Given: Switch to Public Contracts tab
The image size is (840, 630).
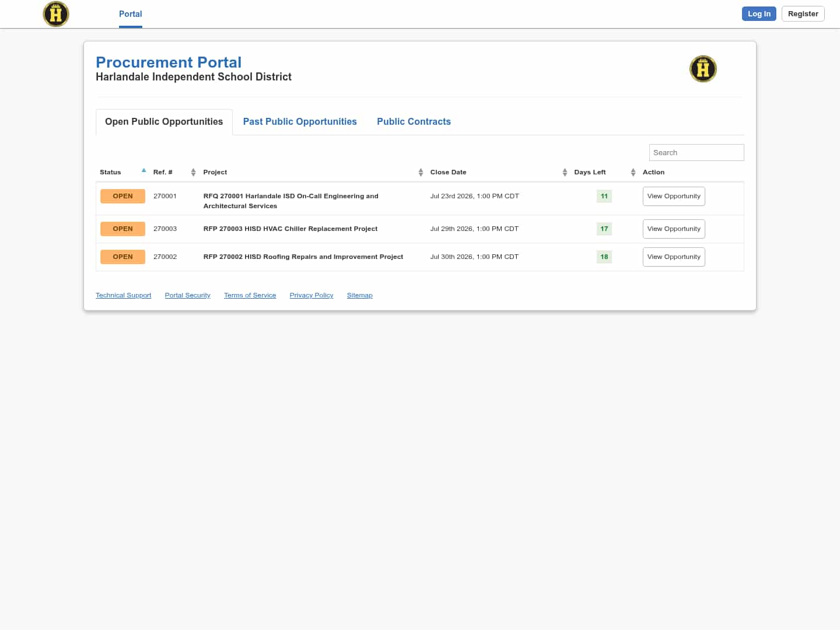Looking at the screenshot, I should 414,121.
